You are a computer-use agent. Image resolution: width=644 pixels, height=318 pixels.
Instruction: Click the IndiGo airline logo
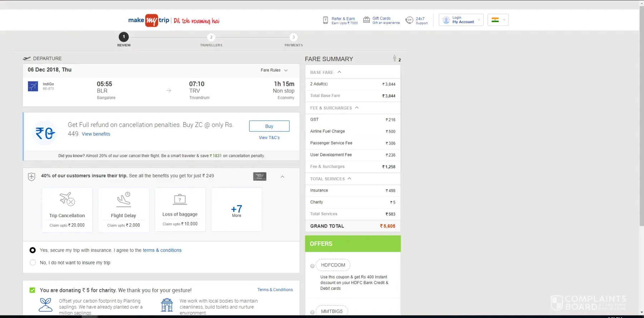[x=33, y=86]
